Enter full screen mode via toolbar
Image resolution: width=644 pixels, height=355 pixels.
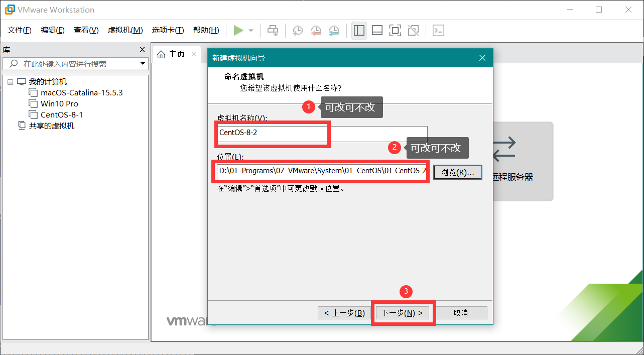point(395,31)
